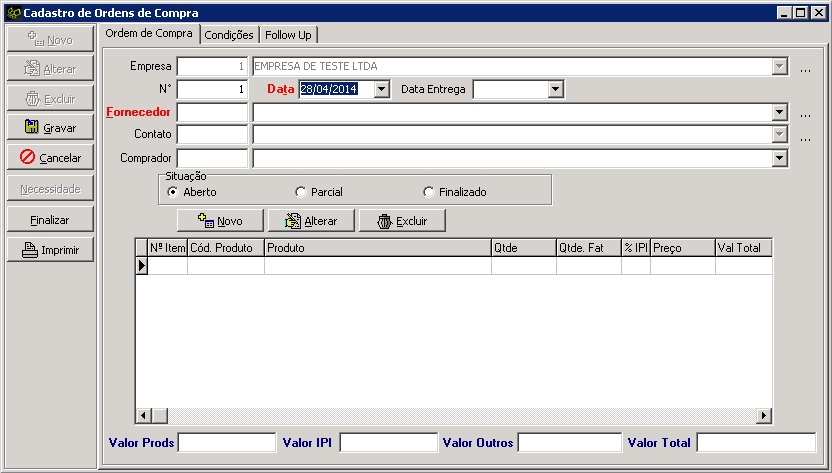Click Alterar item icon above the grid

[x=292, y=221]
